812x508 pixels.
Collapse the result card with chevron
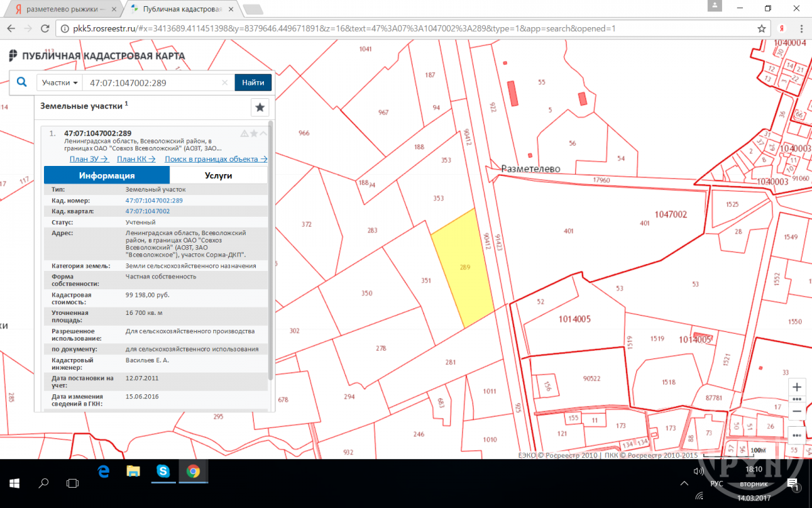coord(263,133)
